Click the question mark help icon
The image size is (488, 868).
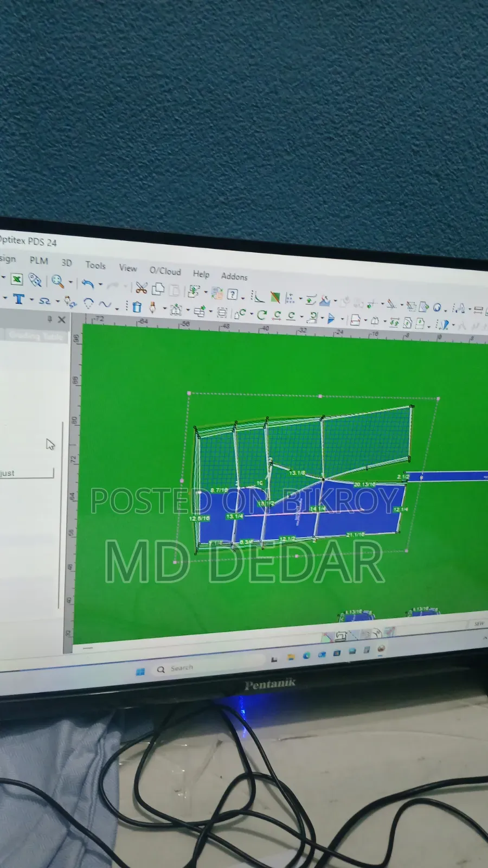click(x=232, y=295)
